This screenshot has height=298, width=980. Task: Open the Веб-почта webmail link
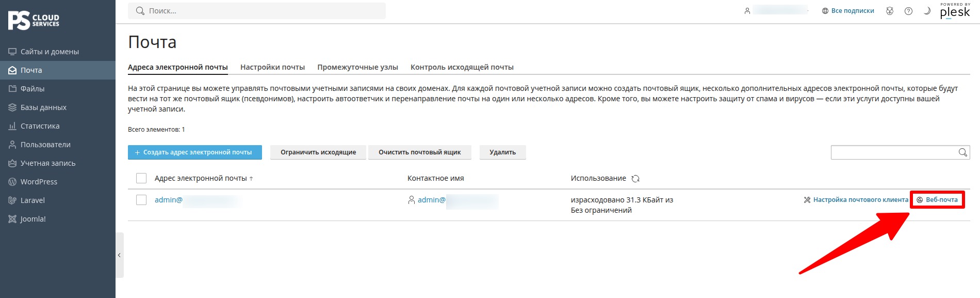[937, 200]
